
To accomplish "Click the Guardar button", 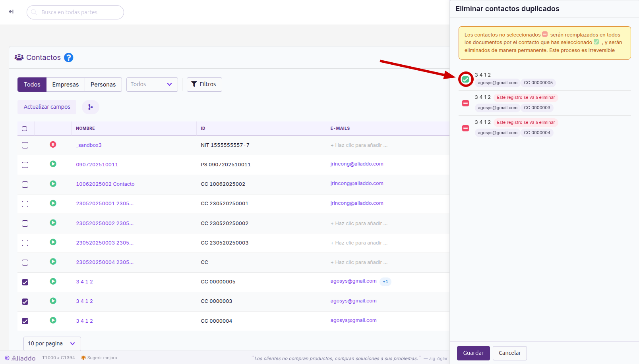I will pos(473,353).
